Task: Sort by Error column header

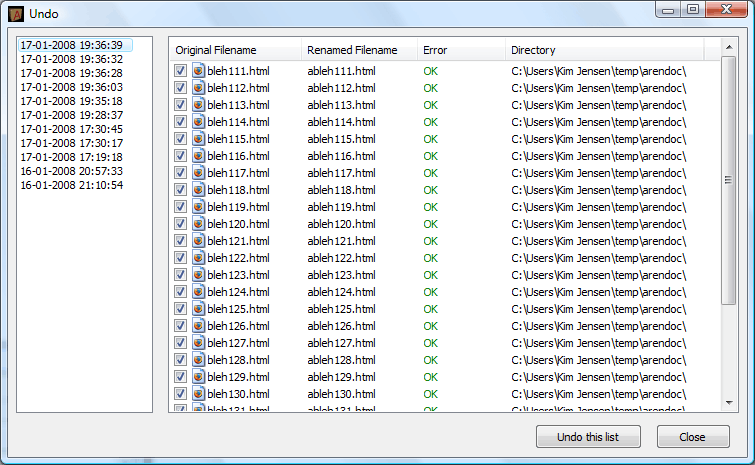Action: tap(461, 50)
